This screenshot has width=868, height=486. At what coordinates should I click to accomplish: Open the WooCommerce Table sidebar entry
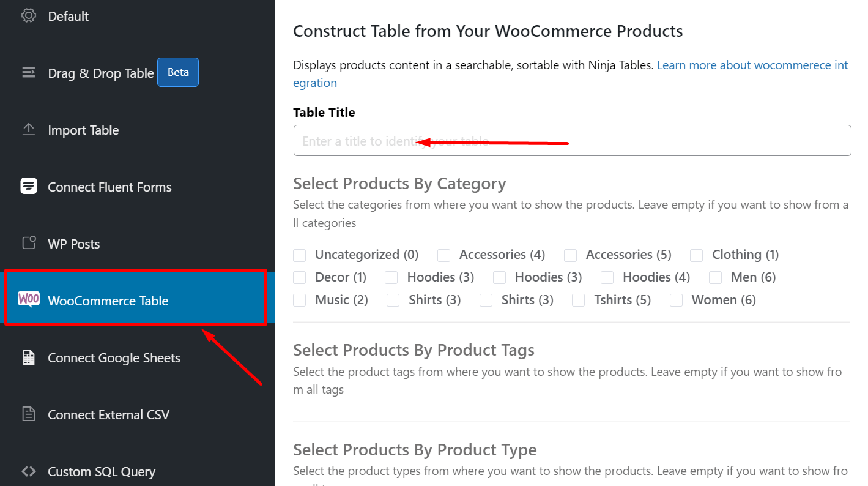[x=108, y=300]
